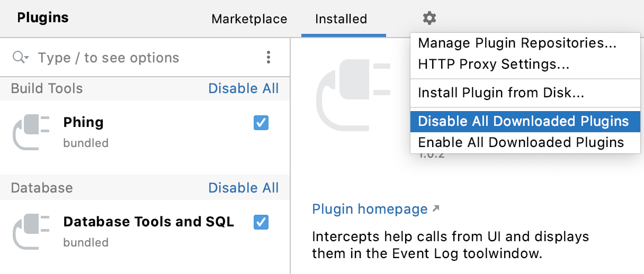Disable all Database plugins
Image resolution: width=644 pixels, height=274 pixels.
pos(244,188)
